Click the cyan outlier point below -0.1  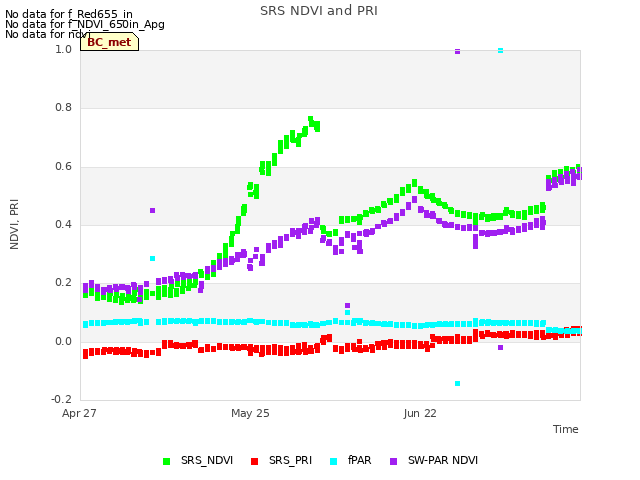pyautogui.click(x=458, y=384)
